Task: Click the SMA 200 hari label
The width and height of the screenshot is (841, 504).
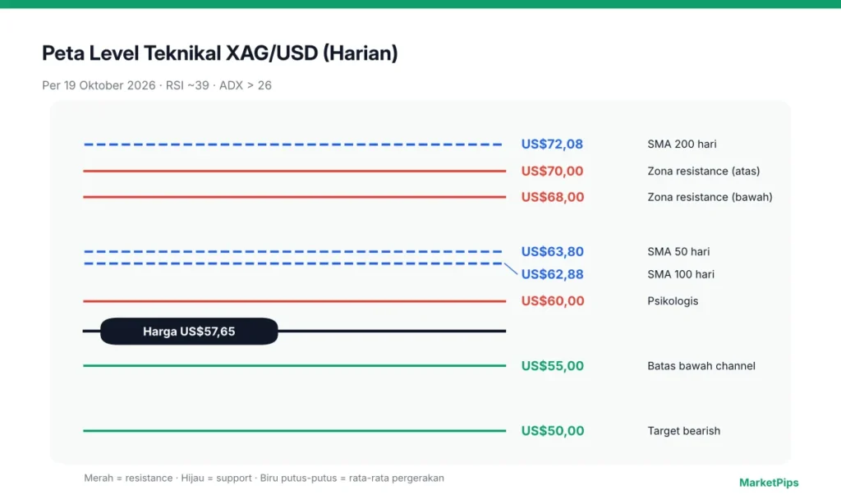Action: point(682,144)
